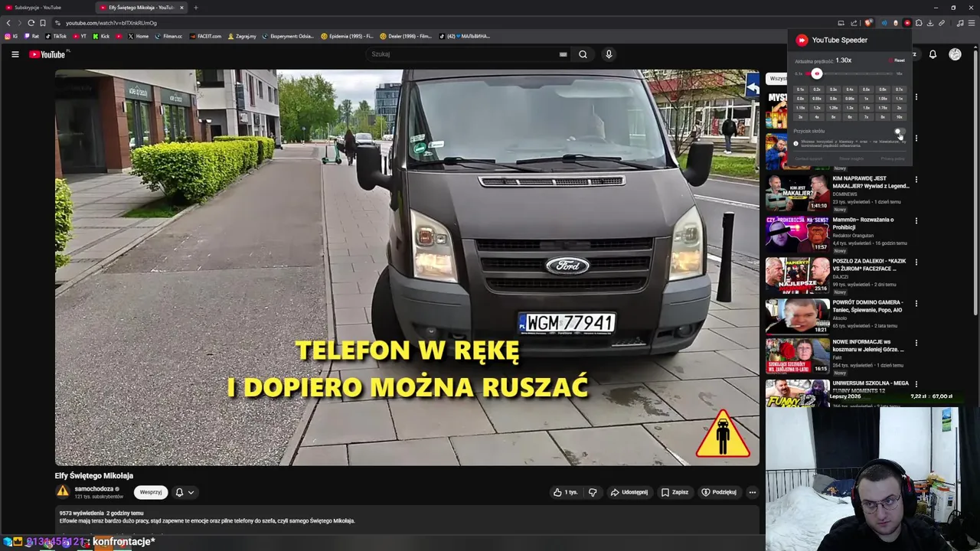Bookmark this page using the toolbar icon
Screen dimensions: 980x551
pos(42,23)
